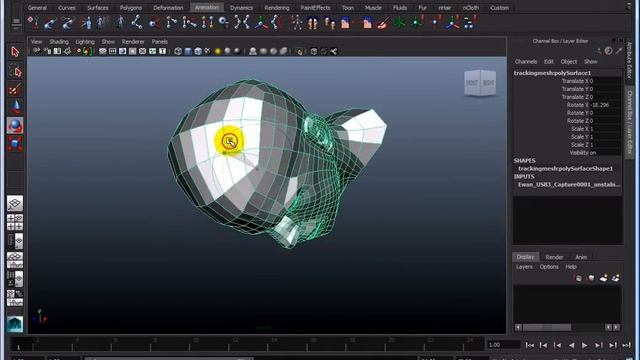Viewport: 640px width, 360px height.
Task: Open the viewport Show menu
Action: pyautogui.click(x=108, y=42)
